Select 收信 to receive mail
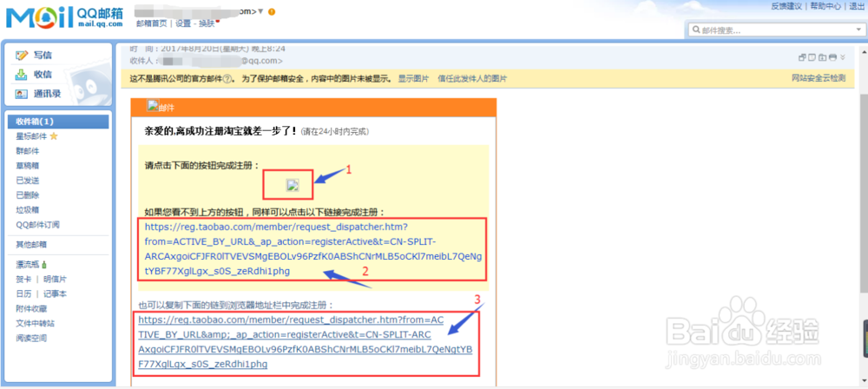Image resolution: width=868 pixels, height=389 pixels. coord(43,75)
